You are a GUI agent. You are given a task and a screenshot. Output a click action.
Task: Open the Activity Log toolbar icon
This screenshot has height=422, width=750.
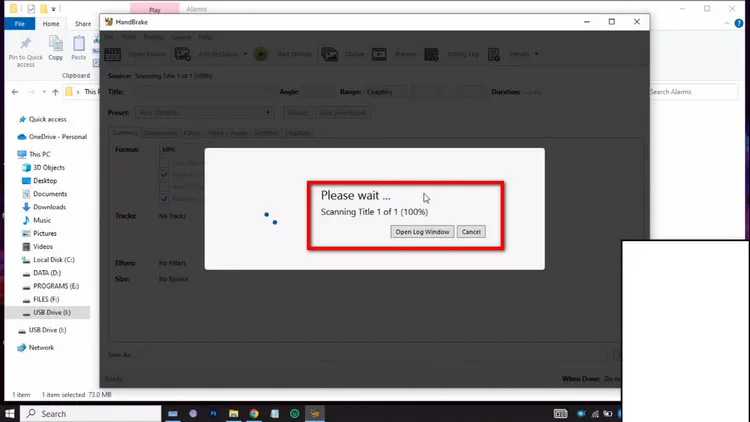point(431,54)
